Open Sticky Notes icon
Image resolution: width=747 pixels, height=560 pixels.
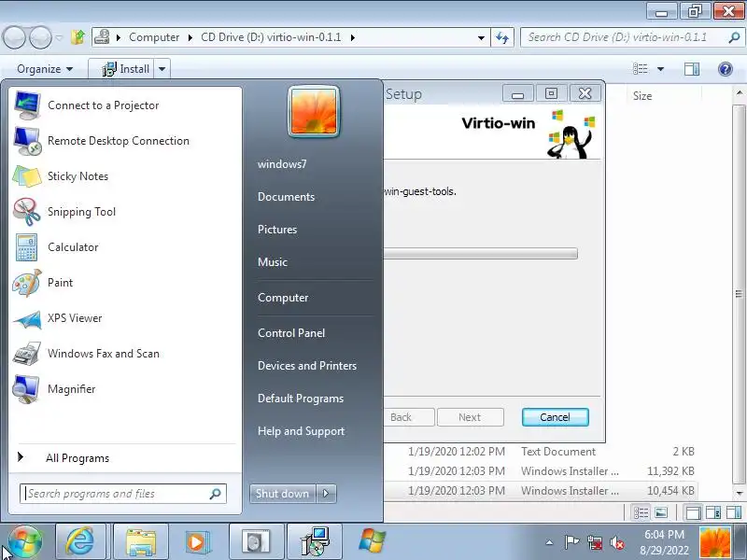[x=27, y=176]
